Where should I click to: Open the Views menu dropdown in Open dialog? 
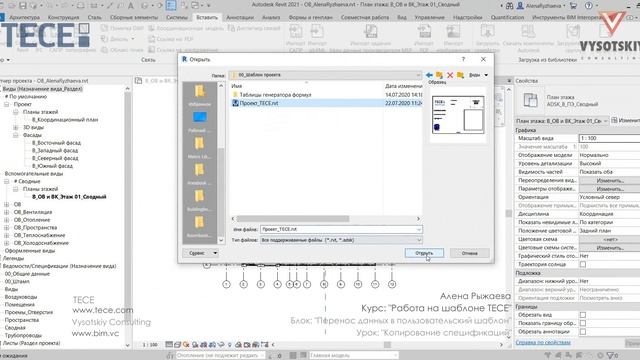[478, 75]
